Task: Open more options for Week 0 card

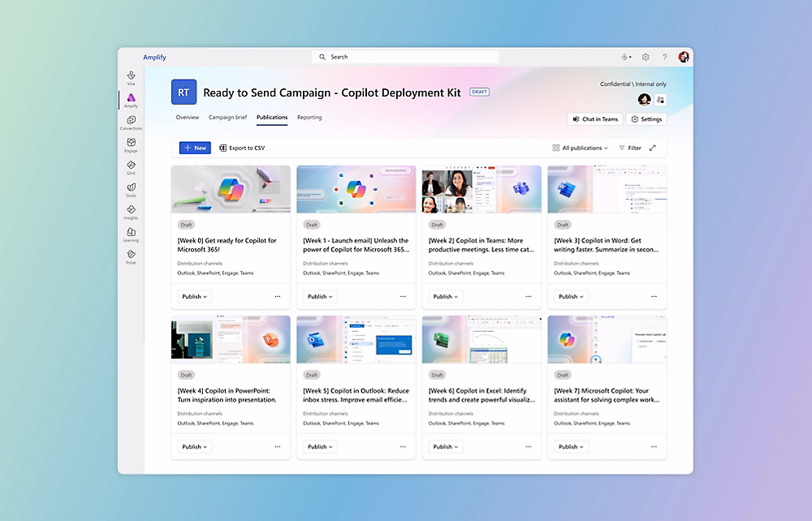Action: coord(278,296)
